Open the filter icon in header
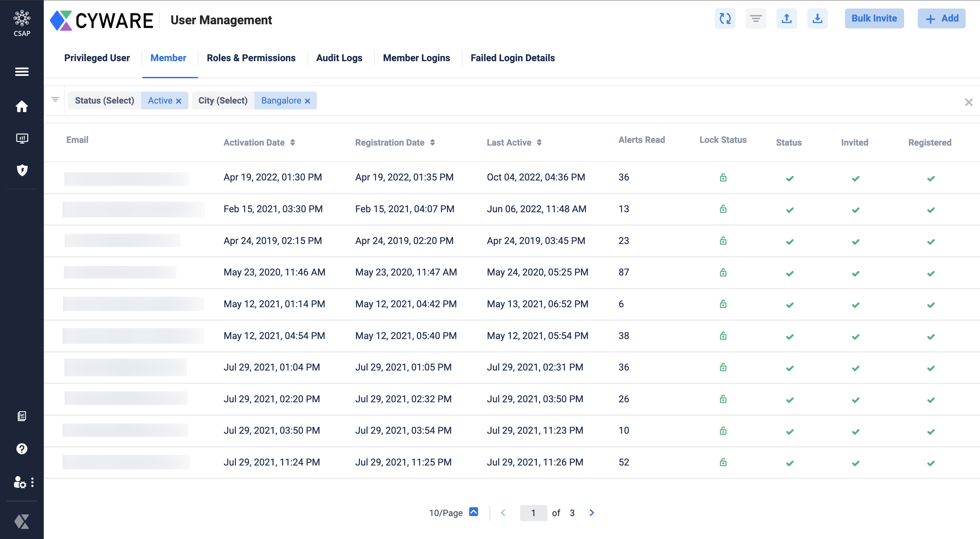The image size is (980, 539). [756, 18]
